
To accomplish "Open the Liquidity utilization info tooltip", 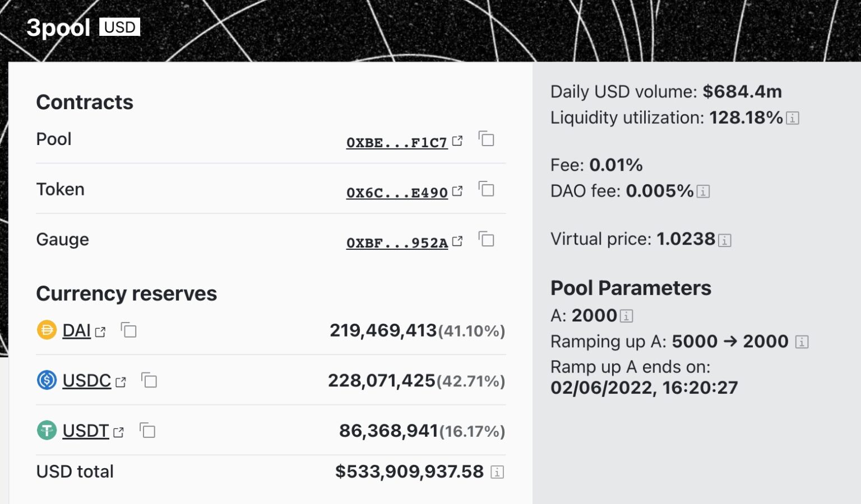I will [x=793, y=118].
